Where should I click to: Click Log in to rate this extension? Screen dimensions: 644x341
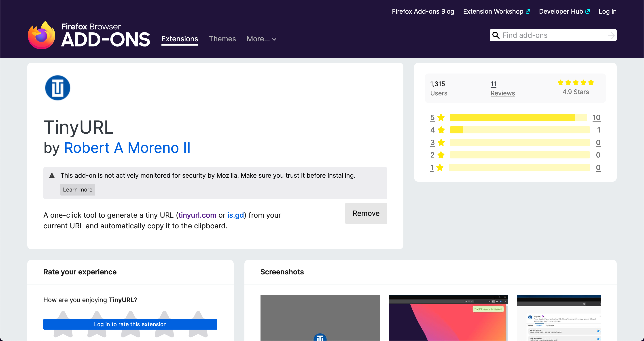(130, 324)
